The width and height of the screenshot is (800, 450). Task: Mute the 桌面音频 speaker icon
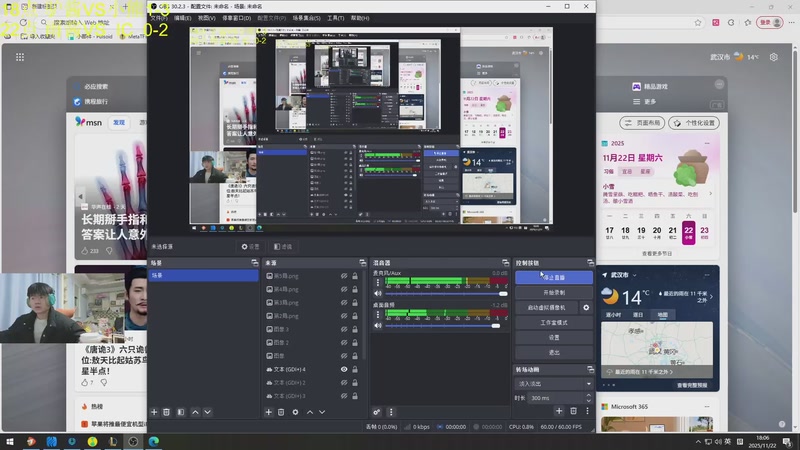(x=378, y=326)
